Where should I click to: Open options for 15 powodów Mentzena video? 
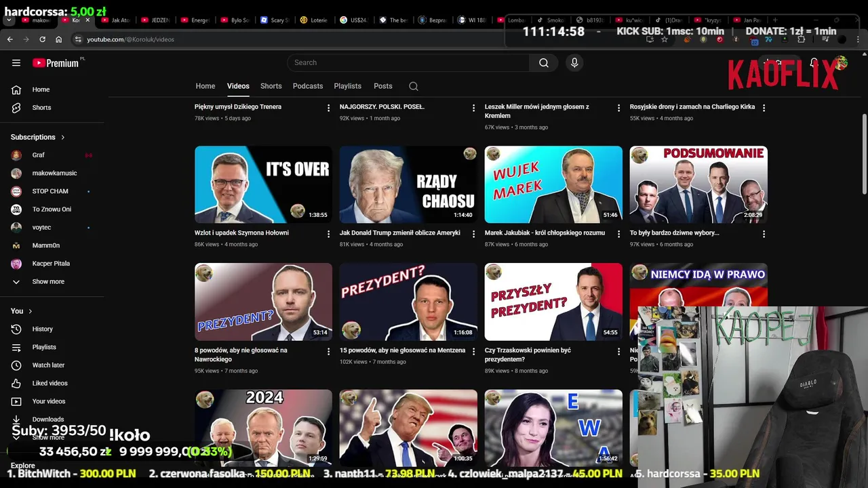[x=474, y=352]
